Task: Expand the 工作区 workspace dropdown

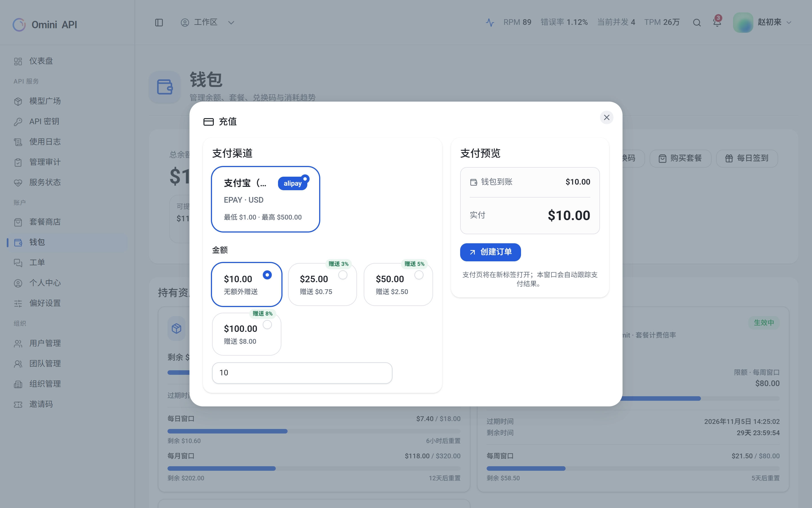Action: point(207,23)
